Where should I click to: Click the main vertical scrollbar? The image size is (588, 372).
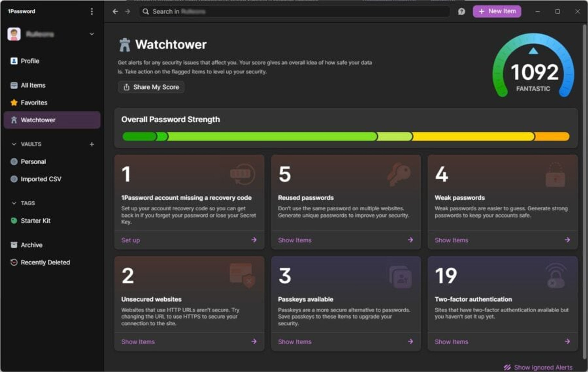(584, 192)
